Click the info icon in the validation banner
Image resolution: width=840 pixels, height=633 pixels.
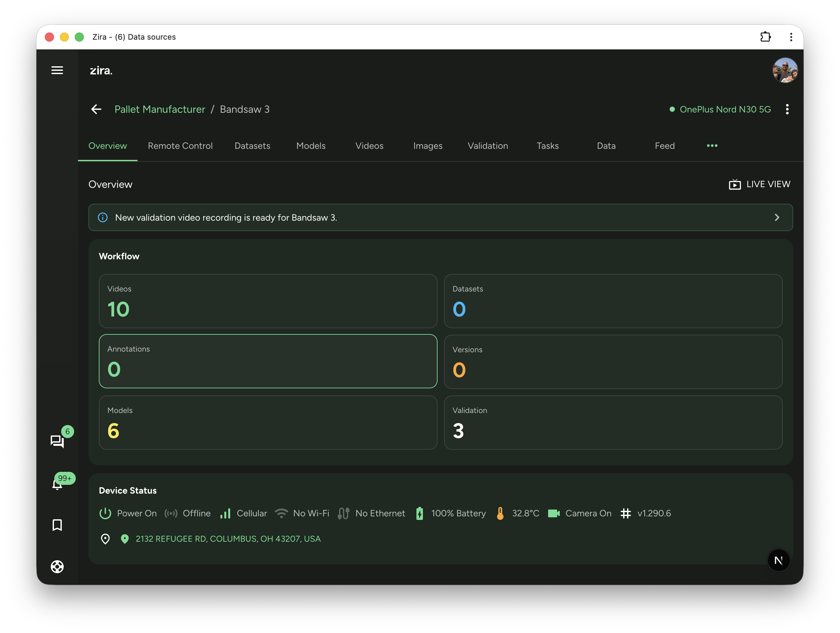click(102, 217)
